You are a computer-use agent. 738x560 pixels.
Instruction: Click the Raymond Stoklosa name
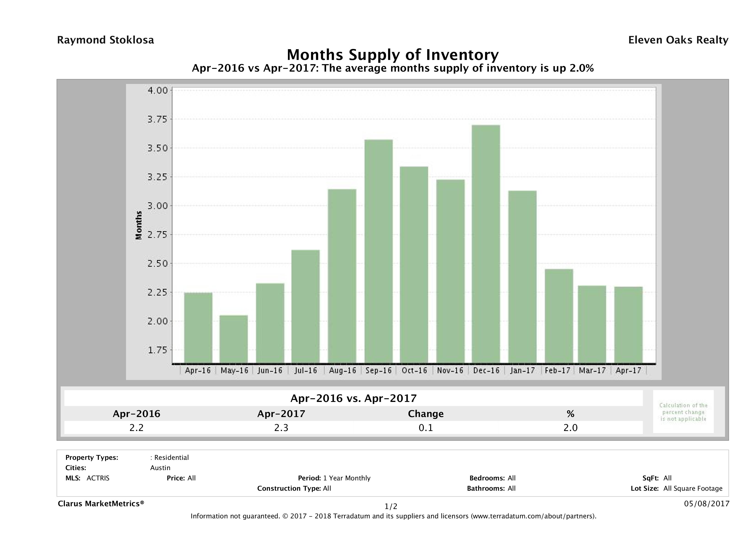tap(105, 40)
